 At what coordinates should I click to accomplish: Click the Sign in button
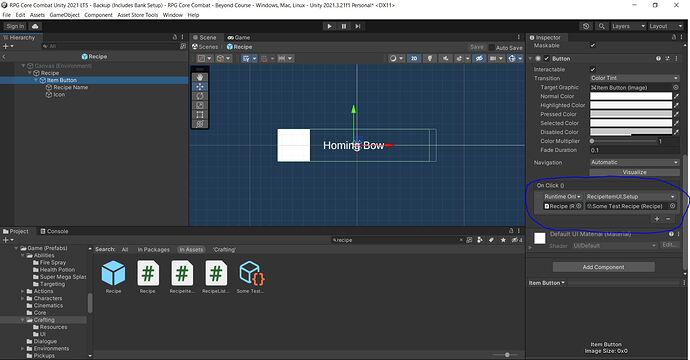[x=15, y=26]
